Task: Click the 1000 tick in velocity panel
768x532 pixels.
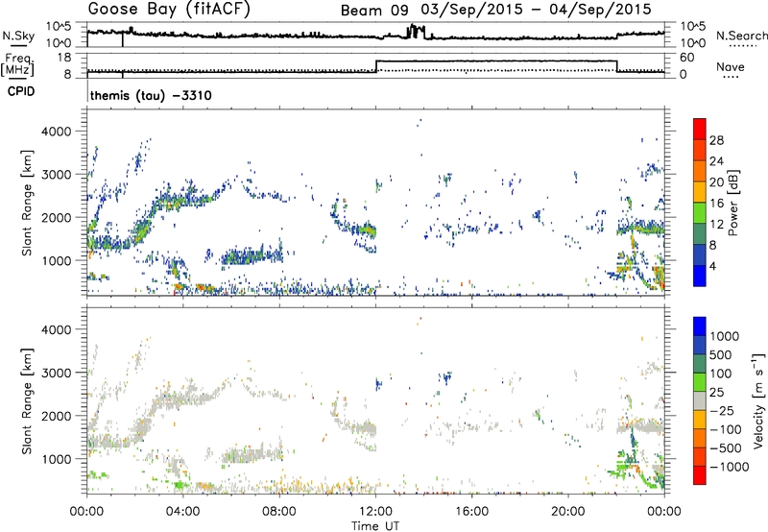Action: [x=56, y=459]
